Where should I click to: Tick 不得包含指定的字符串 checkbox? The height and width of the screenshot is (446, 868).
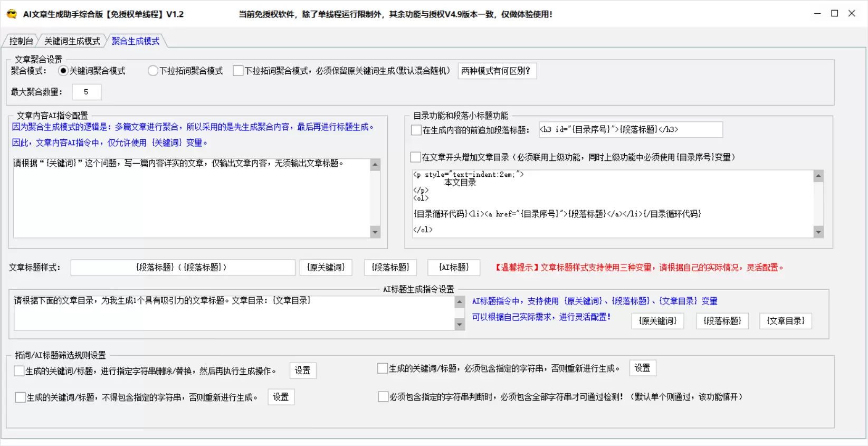click(x=20, y=397)
